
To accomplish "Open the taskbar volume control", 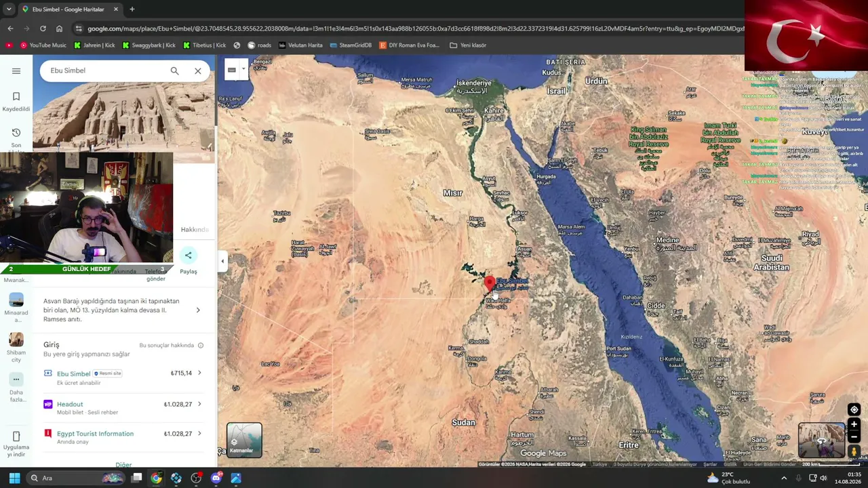I will tap(823, 478).
